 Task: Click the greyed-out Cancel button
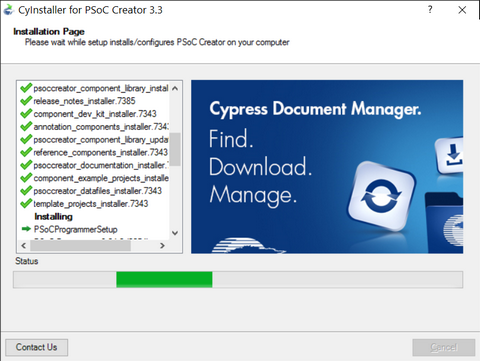coord(444,348)
